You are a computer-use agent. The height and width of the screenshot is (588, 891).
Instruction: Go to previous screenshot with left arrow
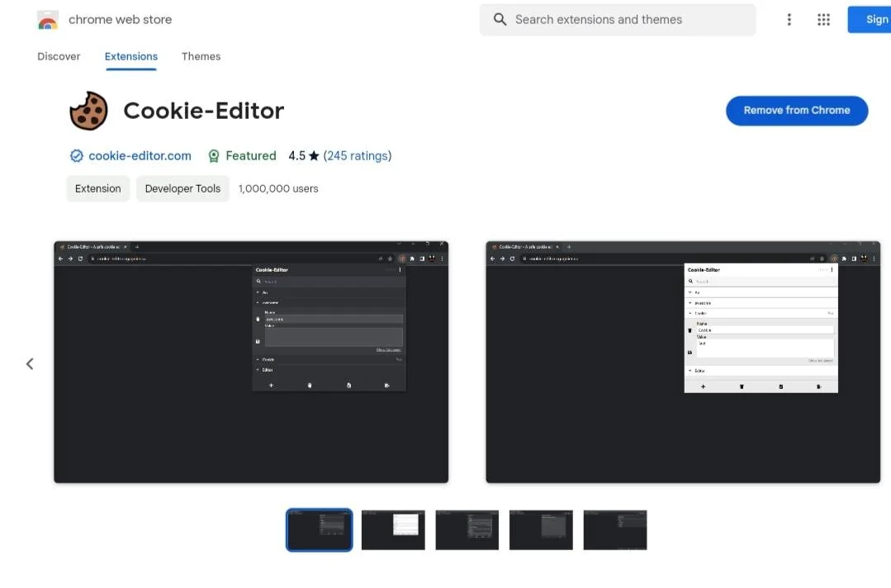pyautogui.click(x=30, y=363)
